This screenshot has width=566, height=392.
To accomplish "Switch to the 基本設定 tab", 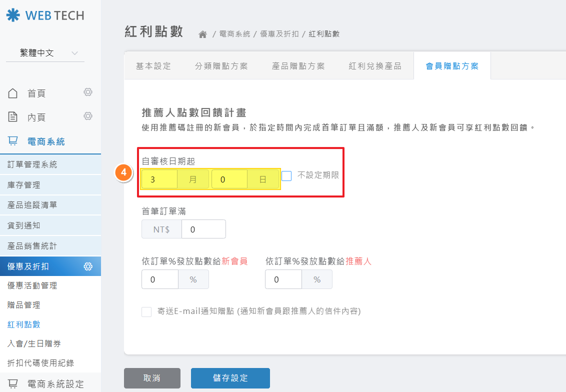I will pos(153,66).
